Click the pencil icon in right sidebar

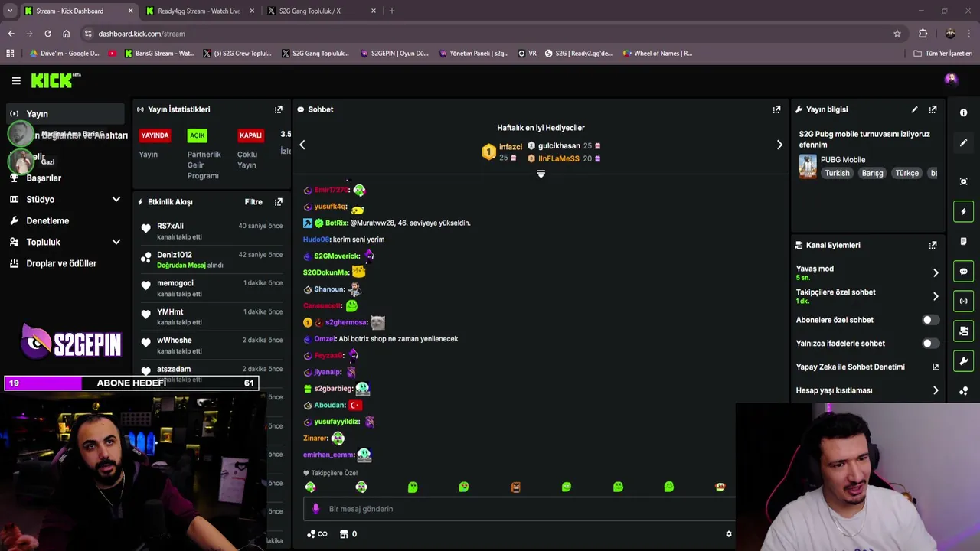(963, 143)
